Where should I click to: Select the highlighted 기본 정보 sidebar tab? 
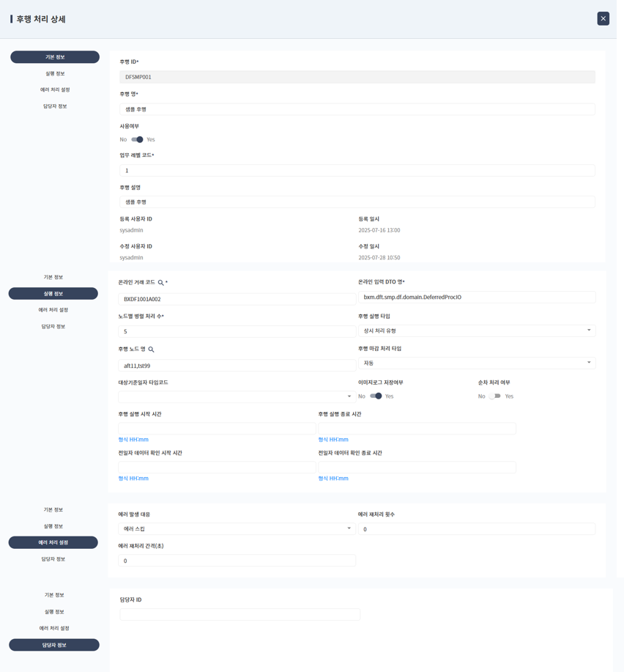[55, 57]
